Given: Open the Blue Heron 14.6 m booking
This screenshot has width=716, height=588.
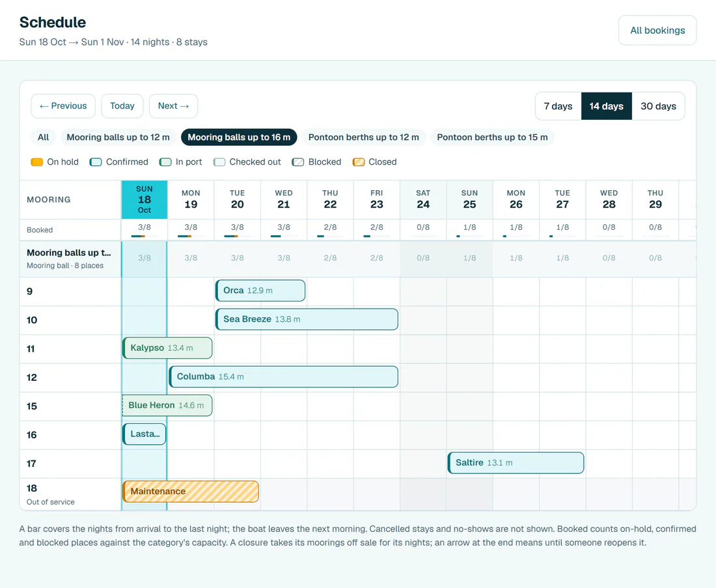Looking at the screenshot, I should coord(167,406).
